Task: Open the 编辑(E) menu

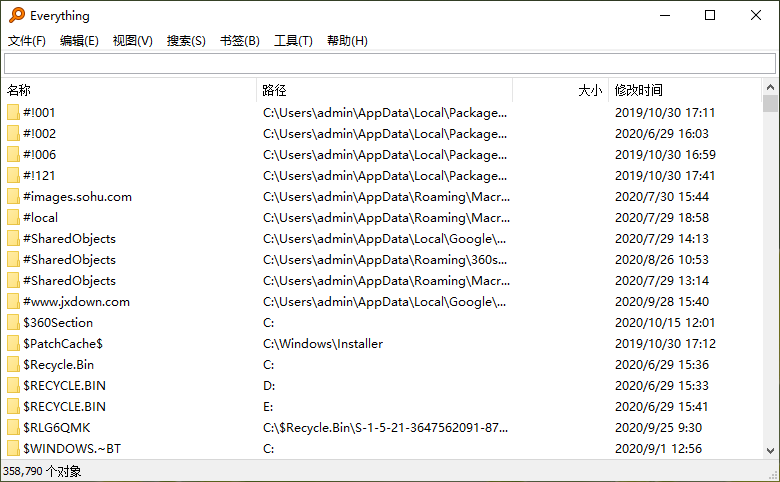Action: pos(79,41)
